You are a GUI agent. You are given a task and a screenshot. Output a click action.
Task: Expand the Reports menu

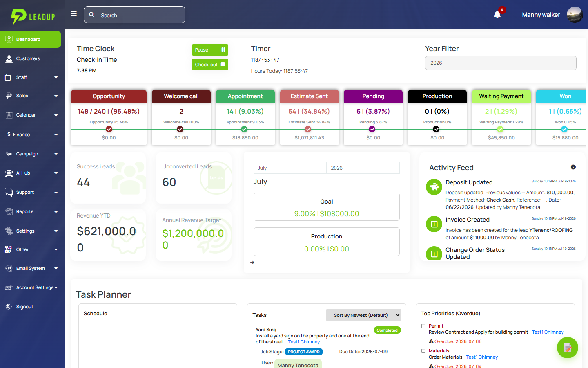click(31, 211)
